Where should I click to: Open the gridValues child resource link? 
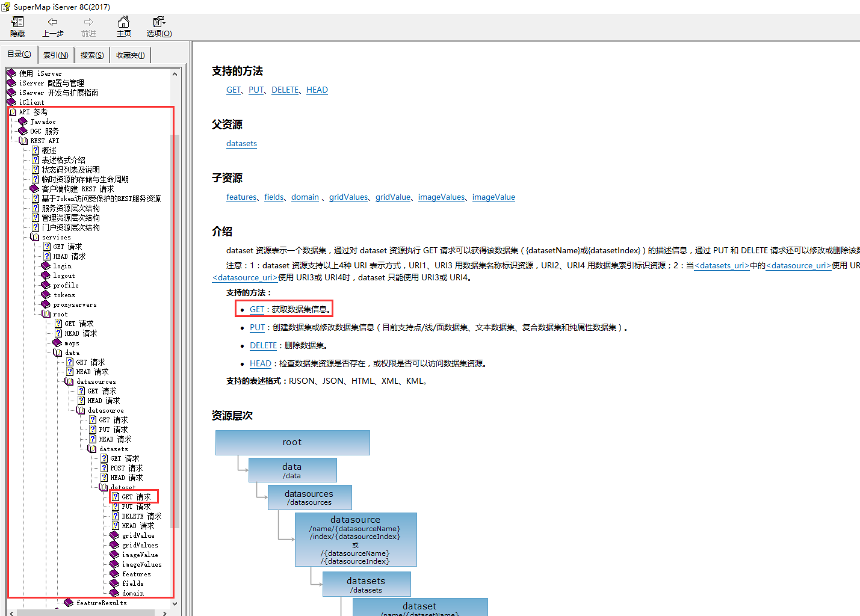click(x=348, y=197)
